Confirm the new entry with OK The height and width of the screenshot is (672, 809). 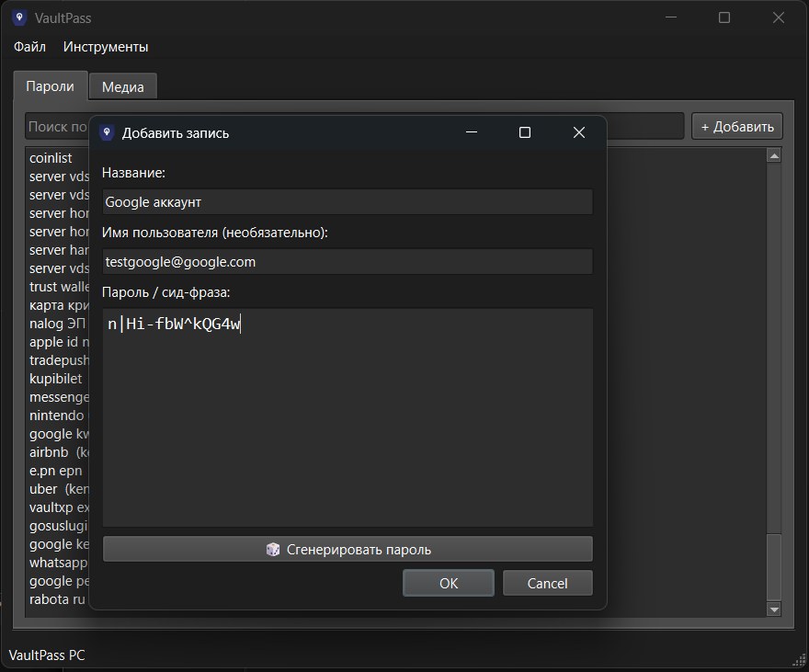click(x=449, y=584)
